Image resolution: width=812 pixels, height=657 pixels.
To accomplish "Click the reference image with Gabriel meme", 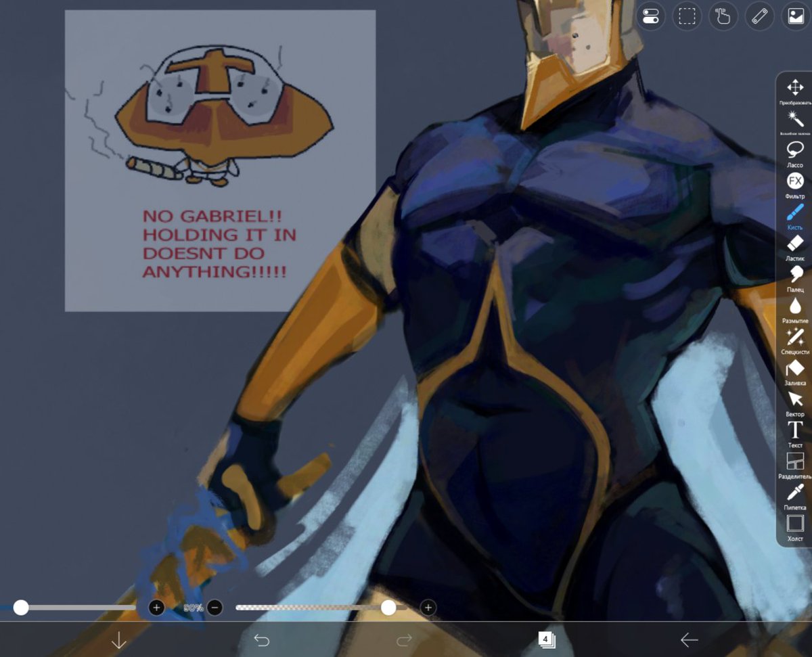I will (220, 160).
